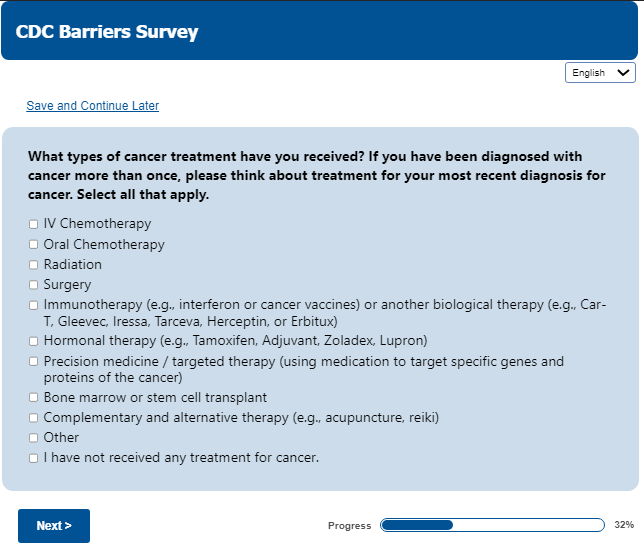The width and height of the screenshot is (644, 551).
Task: Click the CDC Barriers Survey header title
Action: pyautogui.click(x=107, y=32)
